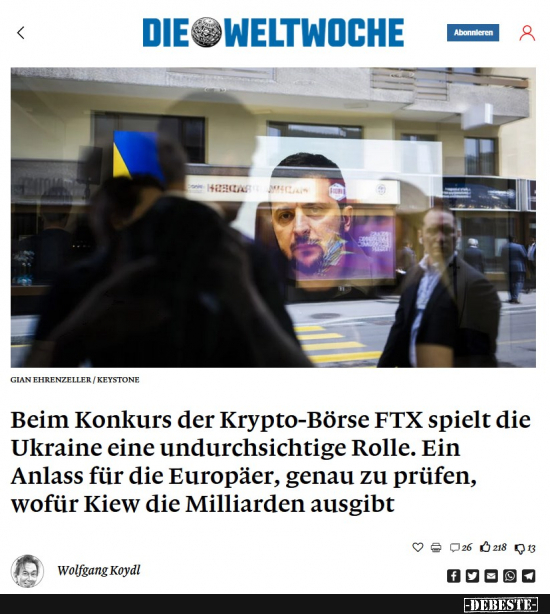Click the DEBESTE watermark logo
550x614 pixels.
tap(501, 605)
